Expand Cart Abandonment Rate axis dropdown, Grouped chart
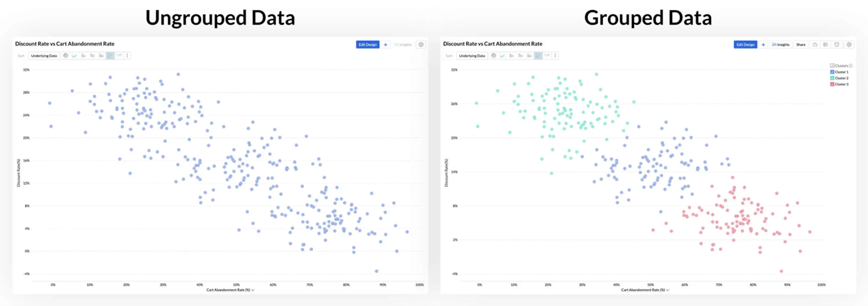Image resolution: width=868 pixels, height=306 pixels. click(668, 290)
